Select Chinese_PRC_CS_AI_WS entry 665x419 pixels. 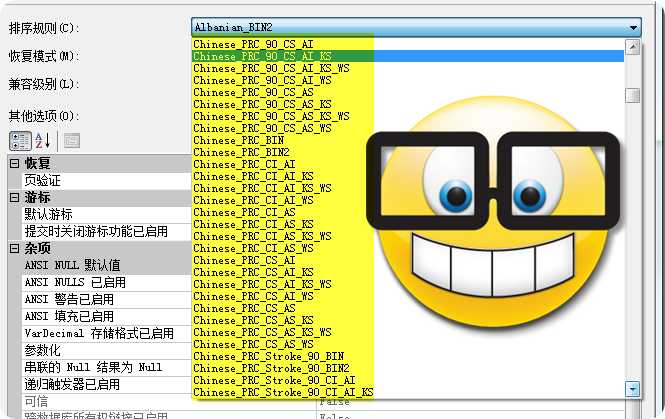click(x=408, y=296)
